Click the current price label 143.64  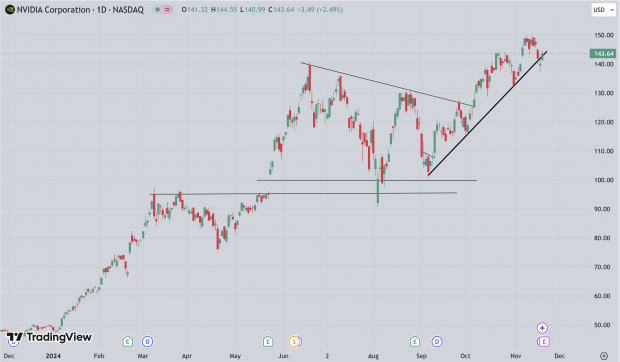coord(603,53)
